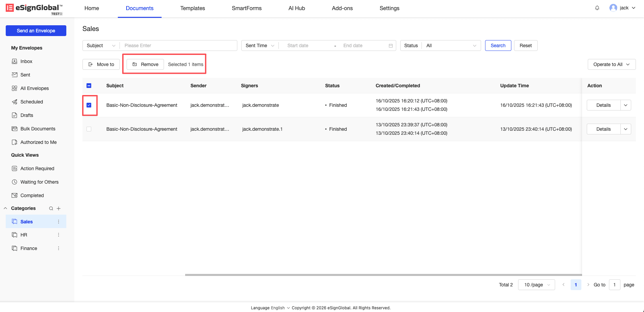Open Inbox from the sidebar
The width and height of the screenshot is (644, 312).
coord(26,61)
